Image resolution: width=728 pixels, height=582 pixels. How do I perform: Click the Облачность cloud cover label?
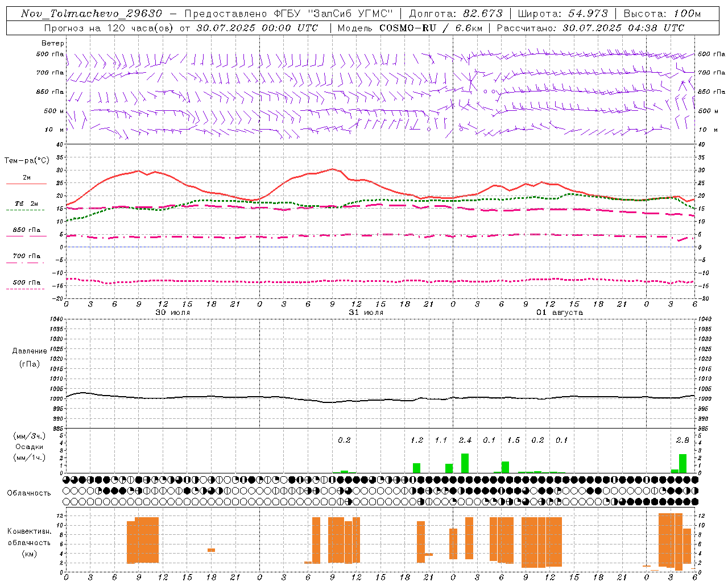click(29, 493)
